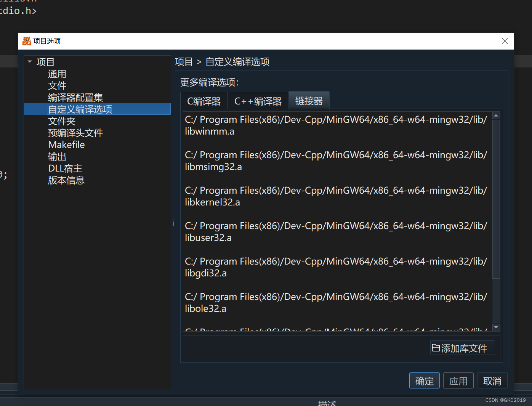Switch to the C++编译器 tab

pos(258,101)
